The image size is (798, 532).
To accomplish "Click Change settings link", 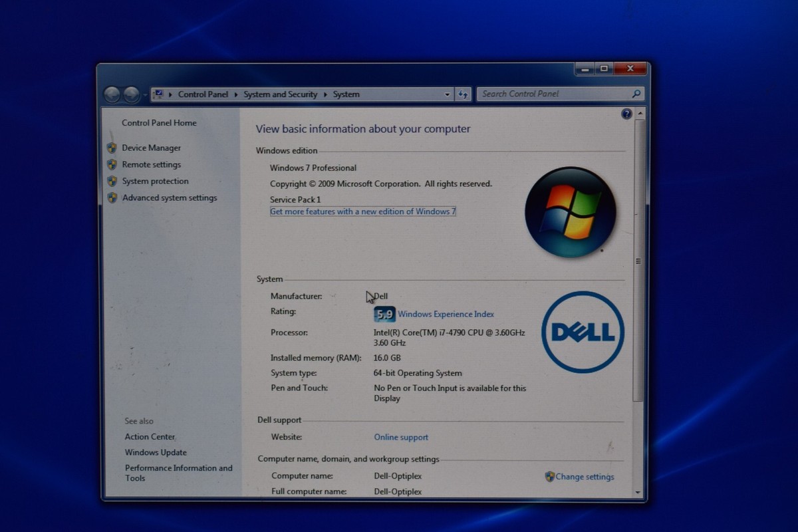I will pos(585,477).
